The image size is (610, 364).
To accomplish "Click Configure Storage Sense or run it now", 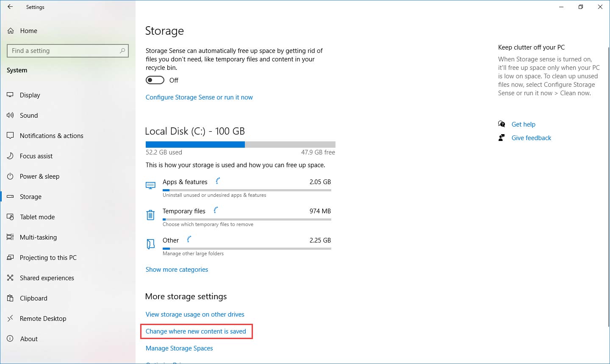I will (x=199, y=97).
